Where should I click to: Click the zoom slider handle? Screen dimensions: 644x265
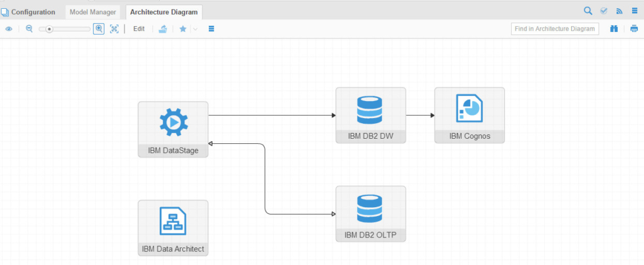[49, 29]
